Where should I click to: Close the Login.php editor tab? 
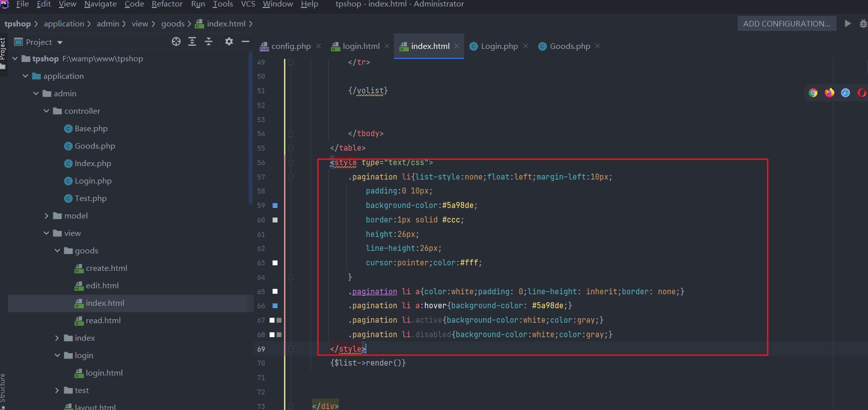coord(525,46)
